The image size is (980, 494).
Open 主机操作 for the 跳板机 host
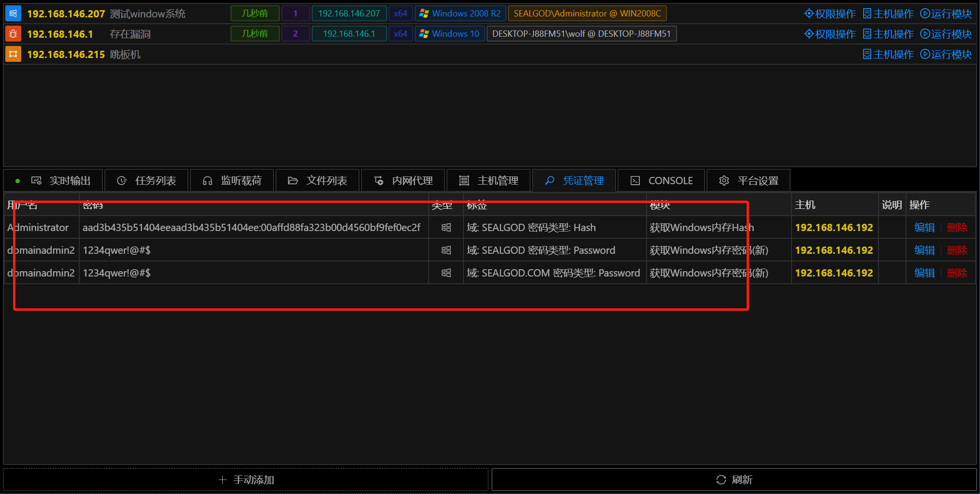888,54
